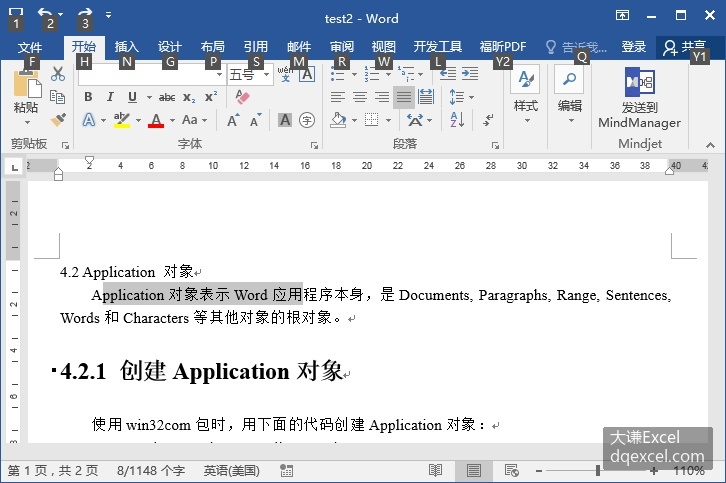Open line spacing dropdown
Viewport: 726px width, 483px height.
click(x=471, y=97)
